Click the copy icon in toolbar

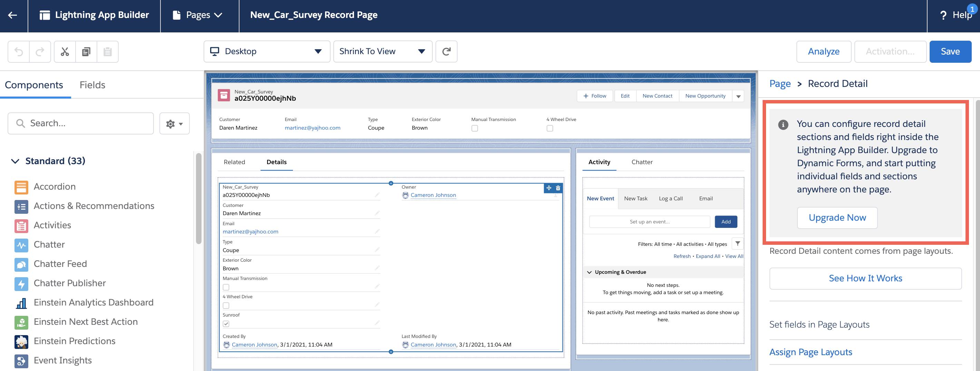86,51
